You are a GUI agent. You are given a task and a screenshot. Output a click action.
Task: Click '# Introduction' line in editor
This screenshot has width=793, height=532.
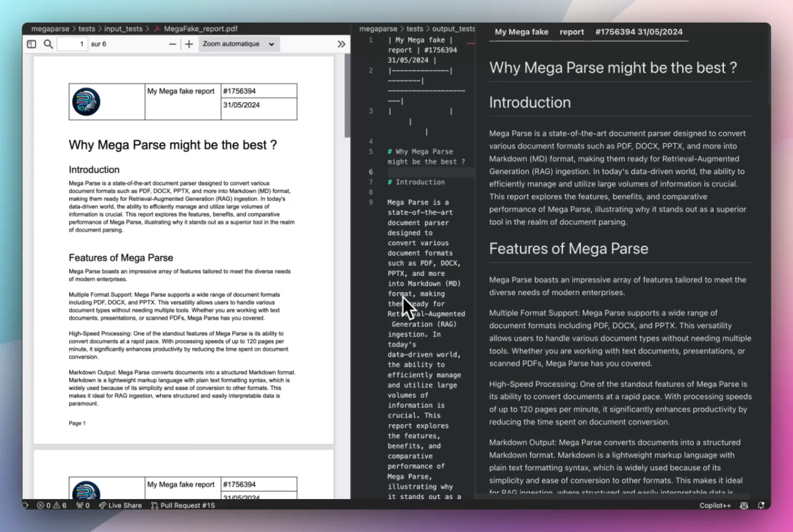point(416,182)
